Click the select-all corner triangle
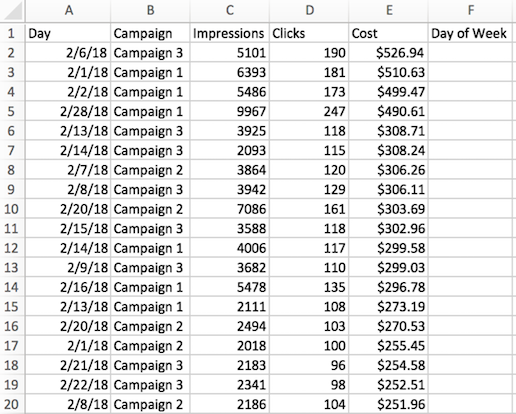 tap(12, 11)
